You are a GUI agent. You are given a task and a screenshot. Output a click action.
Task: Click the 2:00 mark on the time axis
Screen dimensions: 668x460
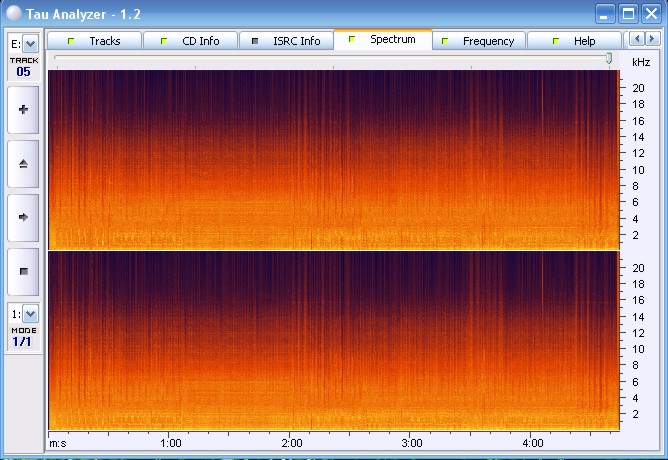[x=291, y=442]
